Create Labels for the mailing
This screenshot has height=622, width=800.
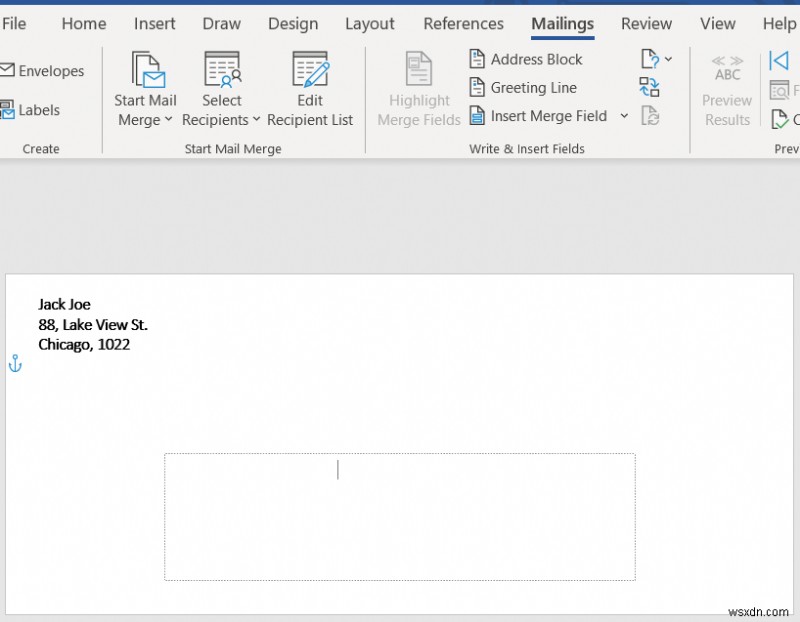click(36, 110)
